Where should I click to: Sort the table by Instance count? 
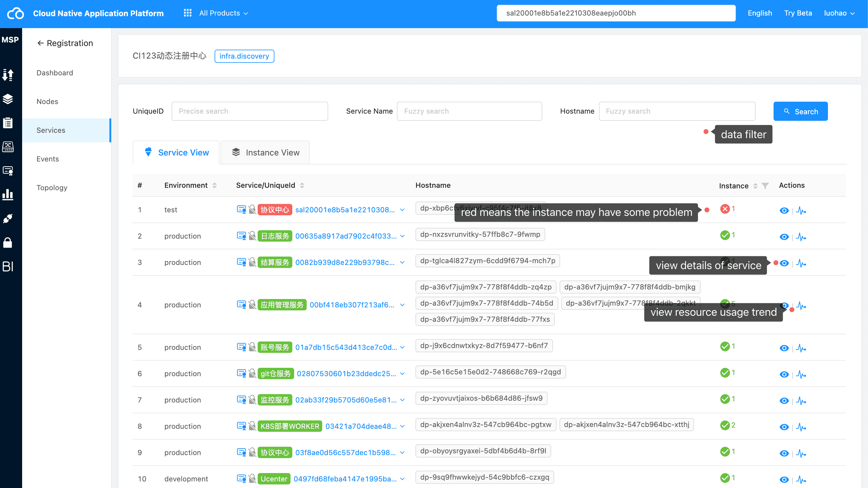tap(755, 186)
